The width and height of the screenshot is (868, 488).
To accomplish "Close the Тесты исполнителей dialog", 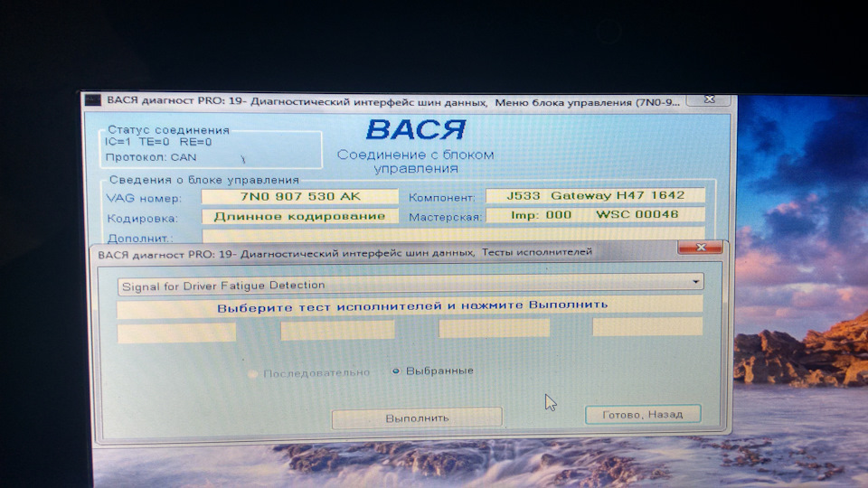I will click(700, 248).
